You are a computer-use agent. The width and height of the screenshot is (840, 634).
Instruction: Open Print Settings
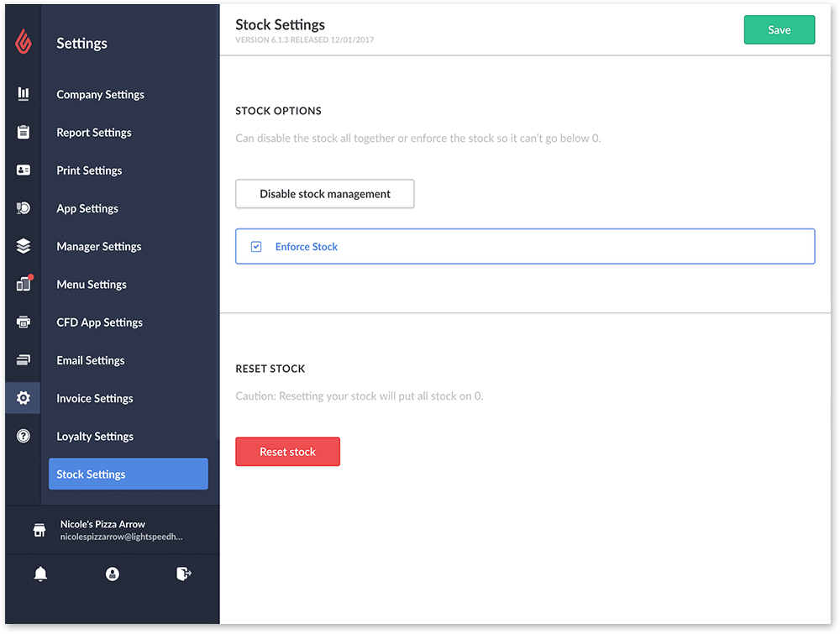(x=89, y=170)
